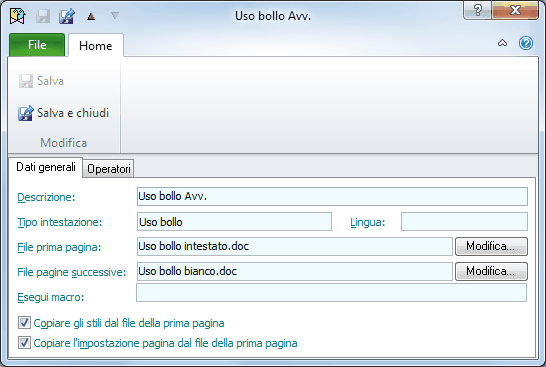Switch to the Operatori tab
546x367 pixels.
pos(109,169)
